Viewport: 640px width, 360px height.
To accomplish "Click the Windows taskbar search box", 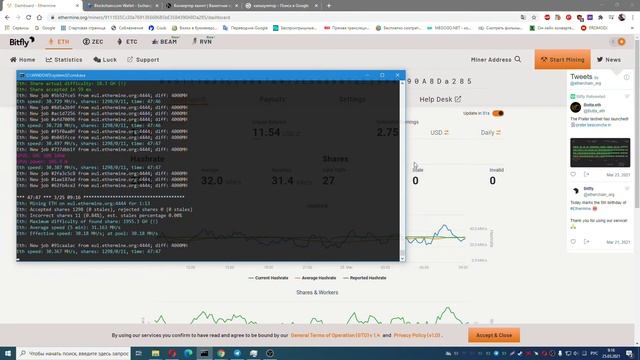I will click(x=73, y=353).
